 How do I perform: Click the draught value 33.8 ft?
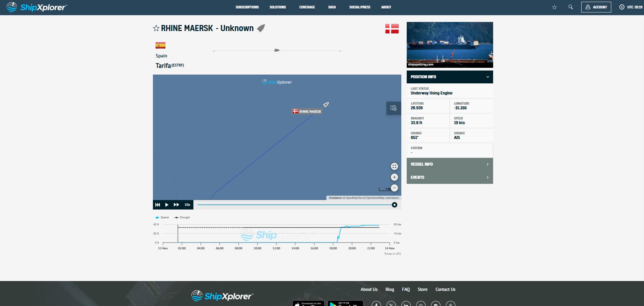pos(416,123)
